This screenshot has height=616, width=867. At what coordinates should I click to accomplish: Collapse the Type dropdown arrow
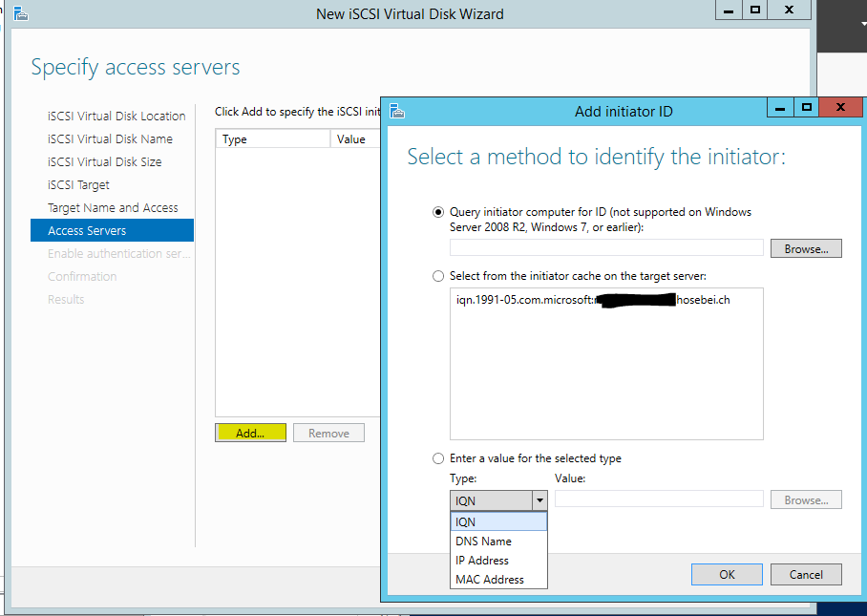click(x=539, y=501)
